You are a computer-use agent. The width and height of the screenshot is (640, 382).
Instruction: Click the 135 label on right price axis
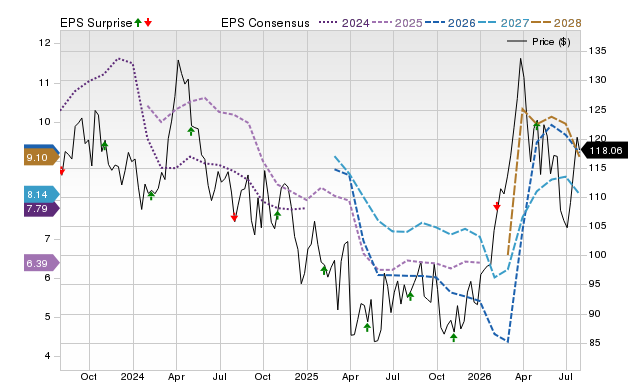(x=597, y=51)
